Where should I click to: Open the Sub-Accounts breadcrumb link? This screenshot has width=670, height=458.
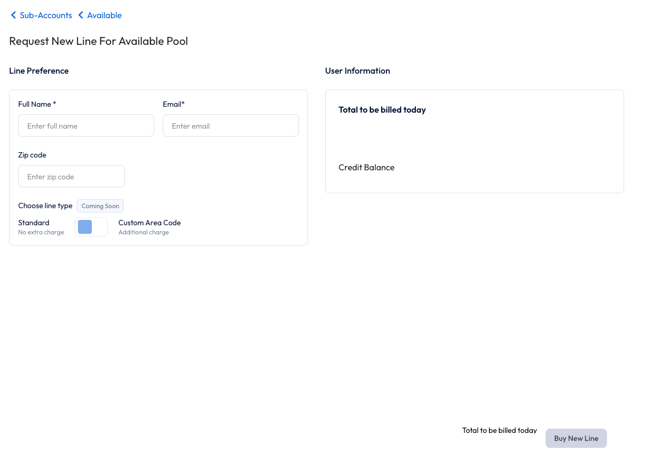[x=46, y=15]
